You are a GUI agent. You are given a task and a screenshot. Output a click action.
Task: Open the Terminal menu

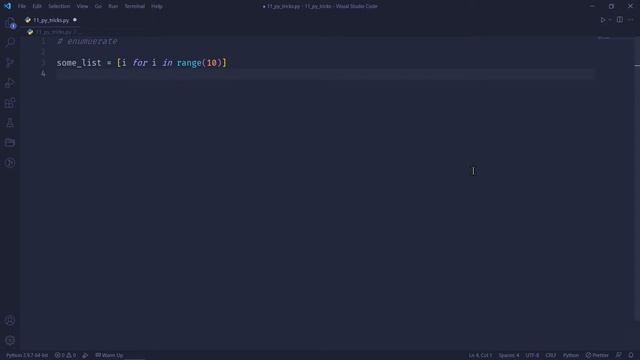(x=135, y=6)
